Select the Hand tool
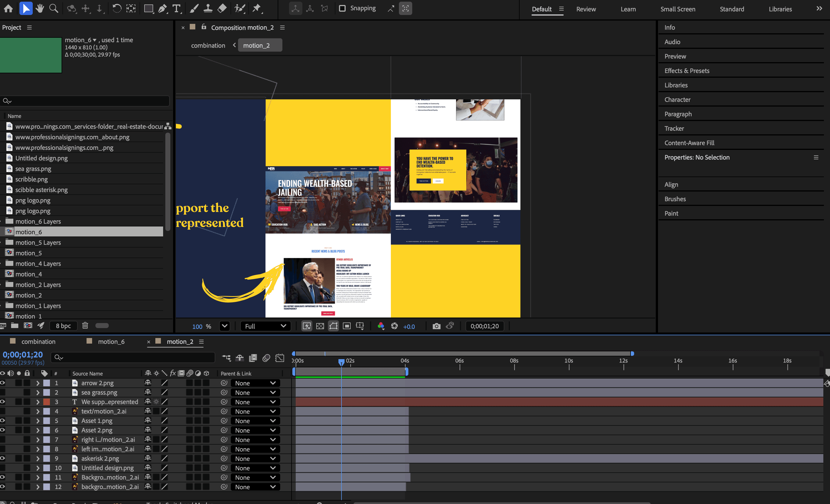830x504 pixels. click(x=40, y=9)
